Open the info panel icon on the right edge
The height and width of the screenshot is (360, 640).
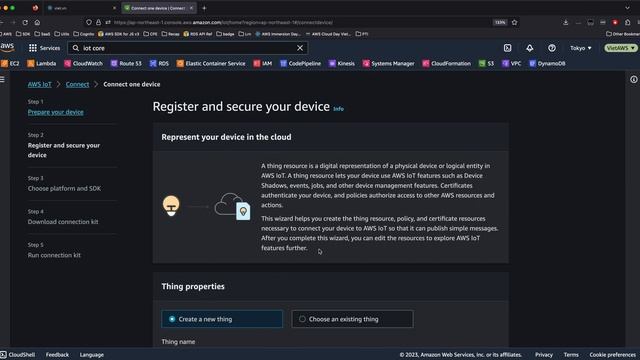[x=633, y=80]
